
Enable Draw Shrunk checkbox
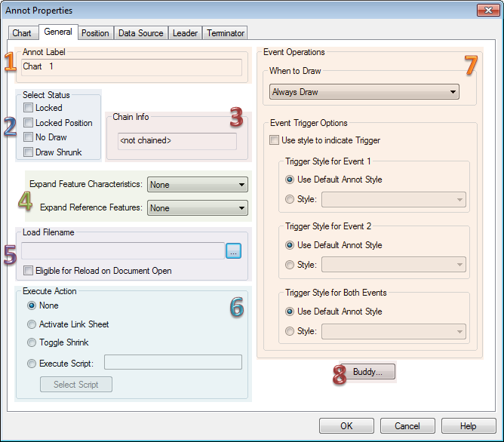[29, 152]
